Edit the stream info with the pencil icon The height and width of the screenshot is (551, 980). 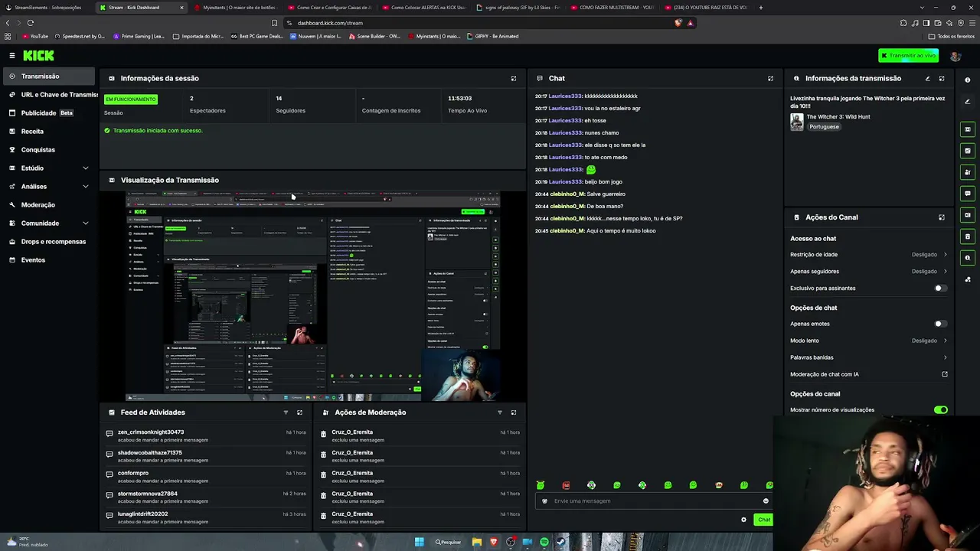pos(928,78)
